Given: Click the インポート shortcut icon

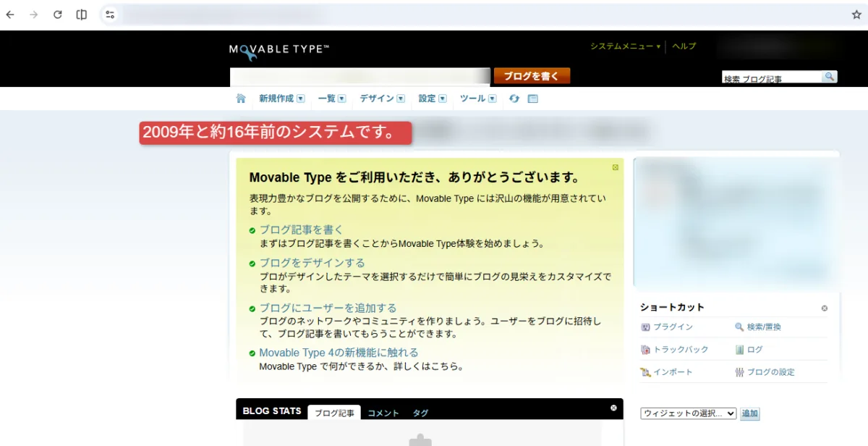Looking at the screenshot, I should click(x=646, y=372).
